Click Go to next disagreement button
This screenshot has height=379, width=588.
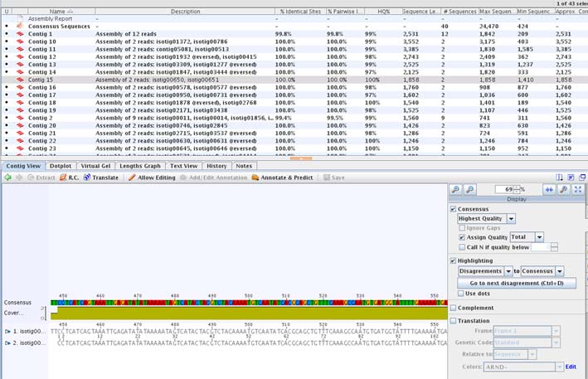click(x=517, y=283)
